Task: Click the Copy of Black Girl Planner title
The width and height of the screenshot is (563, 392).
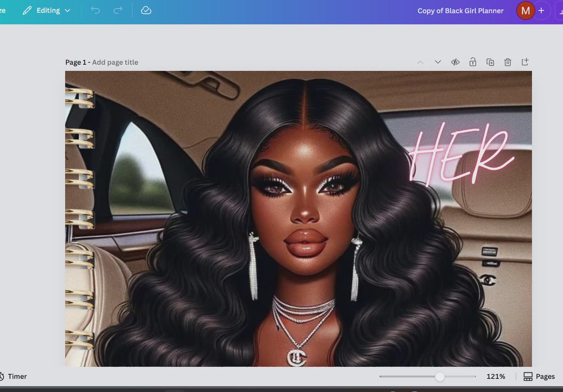Action: click(460, 11)
